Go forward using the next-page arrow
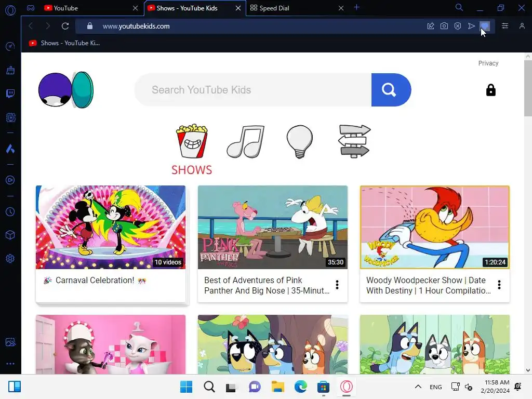 pyautogui.click(x=48, y=26)
